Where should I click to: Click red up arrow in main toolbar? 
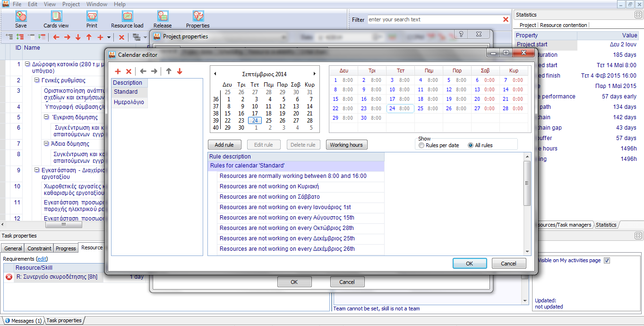point(89,37)
